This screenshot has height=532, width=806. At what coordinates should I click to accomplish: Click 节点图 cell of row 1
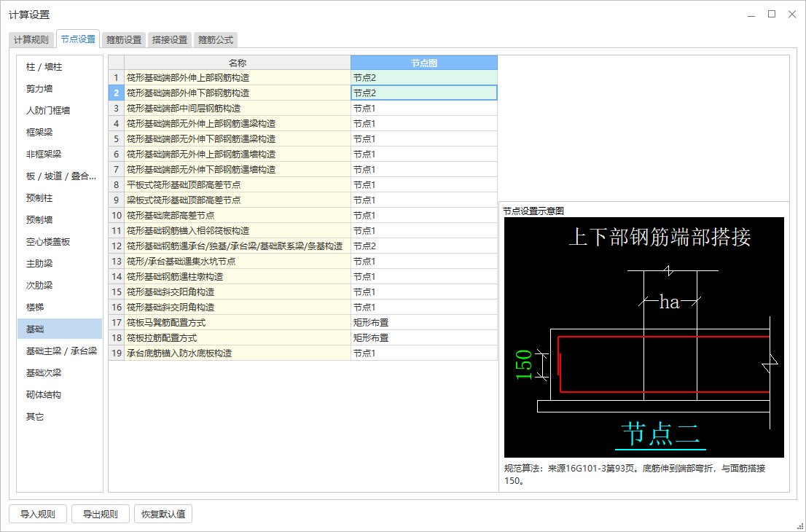click(x=424, y=78)
